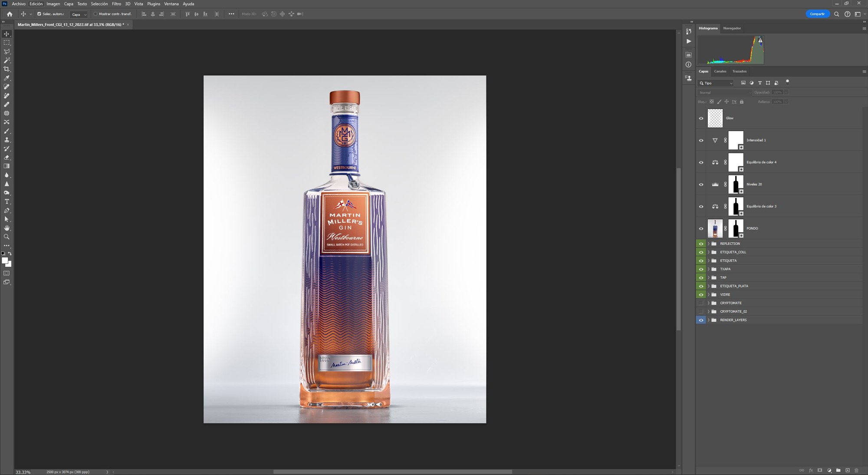Click the FONDO layer bottle thumbnail
The image size is (868, 475).
(715, 228)
